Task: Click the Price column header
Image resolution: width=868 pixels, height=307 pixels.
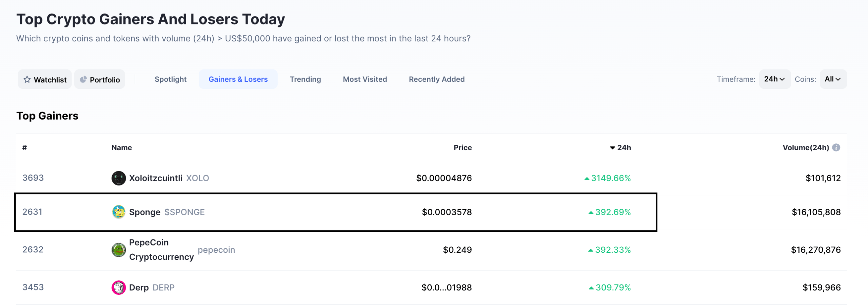Action: (x=462, y=147)
